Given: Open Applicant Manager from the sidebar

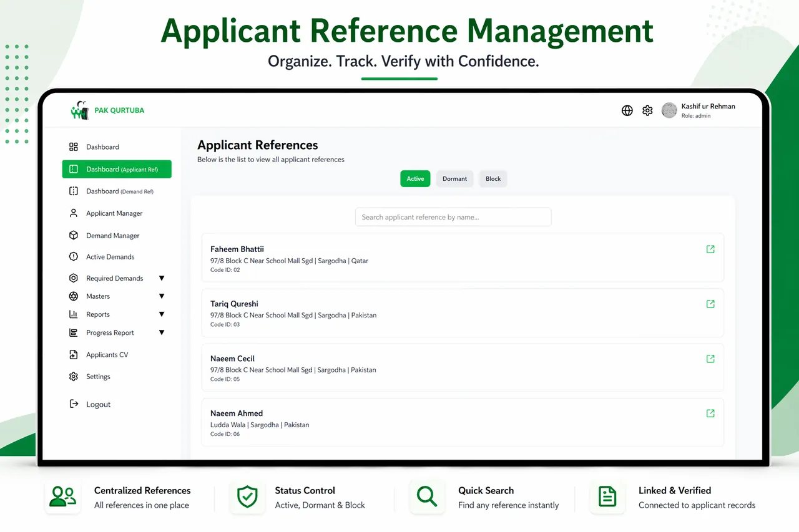Looking at the screenshot, I should [x=114, y=213].
